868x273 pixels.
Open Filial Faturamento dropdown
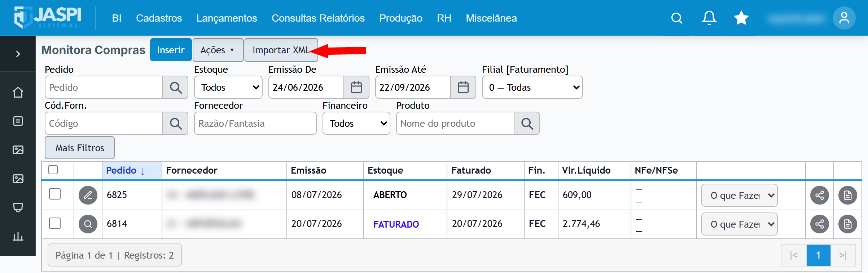(x=532, y=87)
